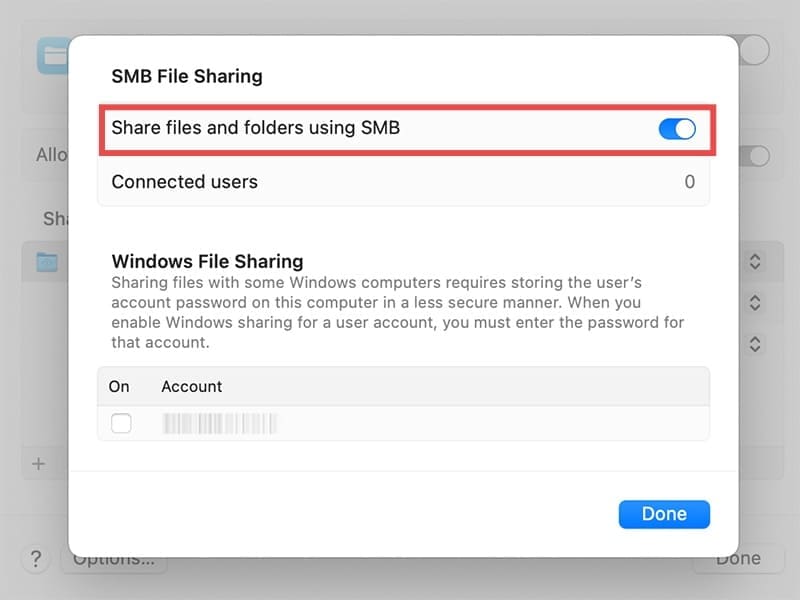Click the File Sharing folder icon at top-left

point(52,56)
